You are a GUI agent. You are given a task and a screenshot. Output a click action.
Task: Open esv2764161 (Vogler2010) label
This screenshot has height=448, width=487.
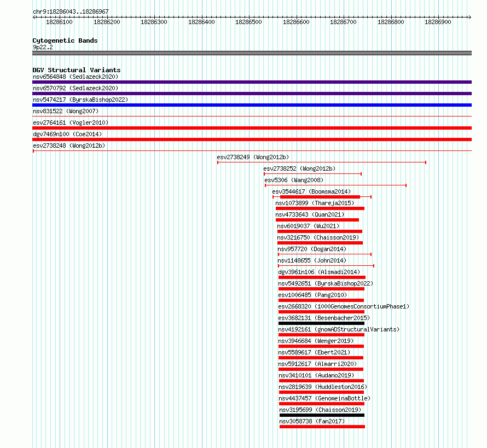71,123
